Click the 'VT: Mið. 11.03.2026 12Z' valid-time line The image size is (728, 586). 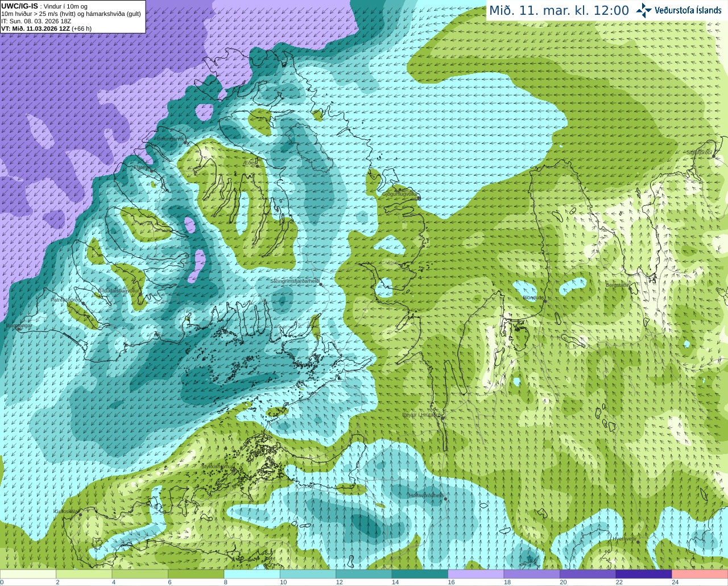point(46,28)
